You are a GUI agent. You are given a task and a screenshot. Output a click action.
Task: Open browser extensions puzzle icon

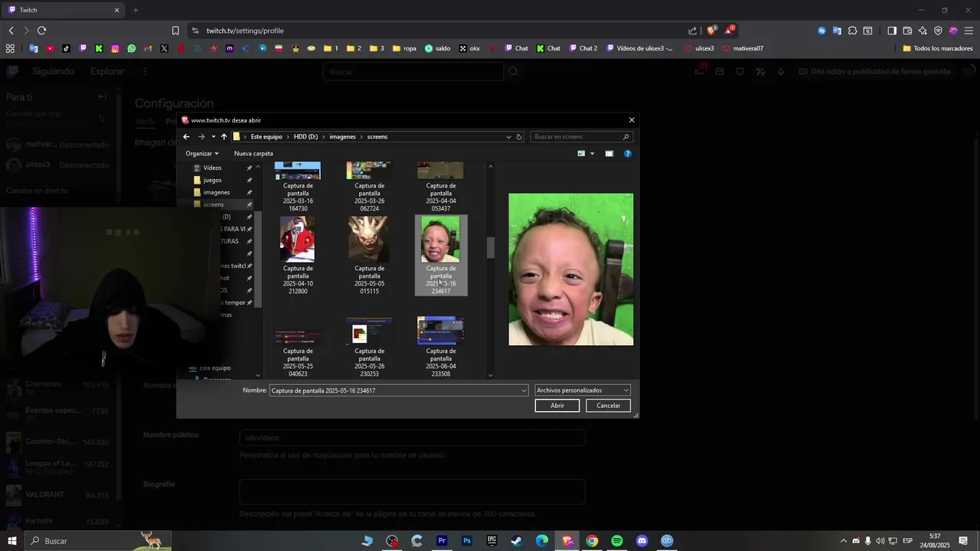coord(852,31)
